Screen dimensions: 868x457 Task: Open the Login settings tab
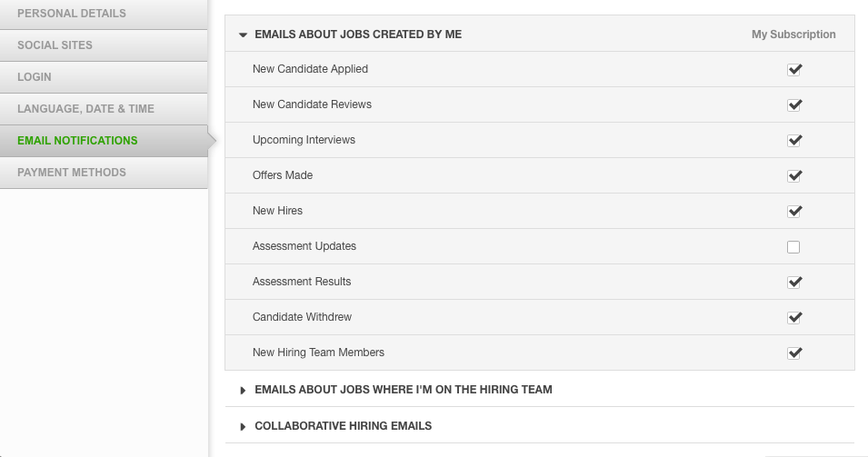click(104, 77)
